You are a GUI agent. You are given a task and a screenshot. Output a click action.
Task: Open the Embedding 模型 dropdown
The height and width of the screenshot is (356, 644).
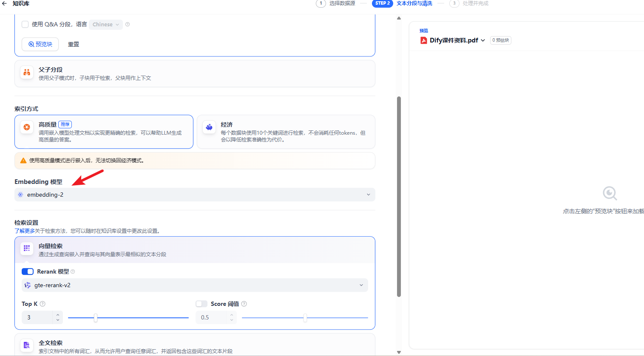(x=195, y=195)
